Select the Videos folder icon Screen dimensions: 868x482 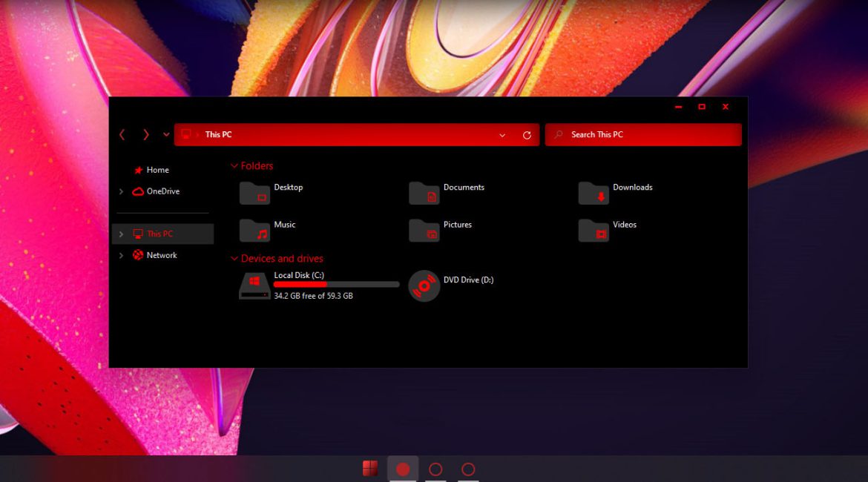click(594, 231)
